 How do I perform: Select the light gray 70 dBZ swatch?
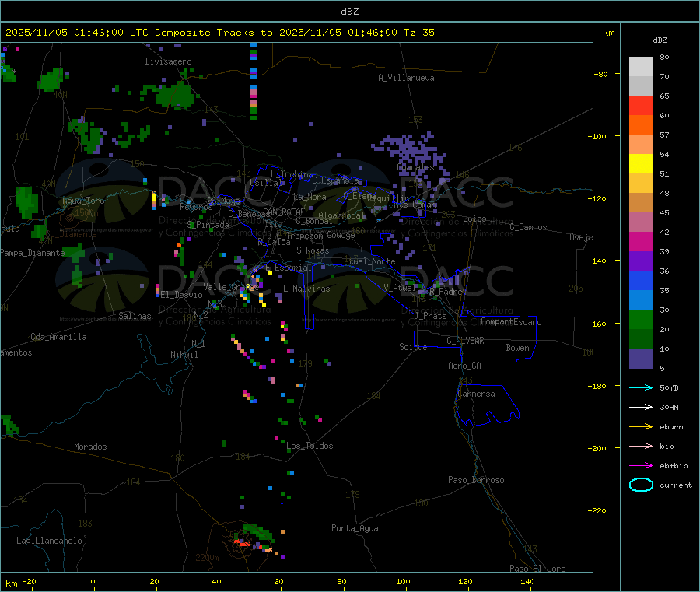(x=641, y=67)
